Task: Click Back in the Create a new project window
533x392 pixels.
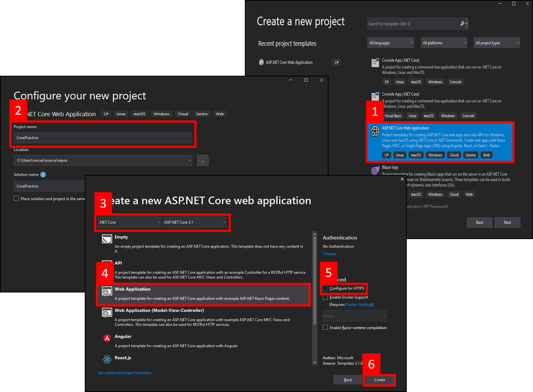Action: (x=480, y=223)
